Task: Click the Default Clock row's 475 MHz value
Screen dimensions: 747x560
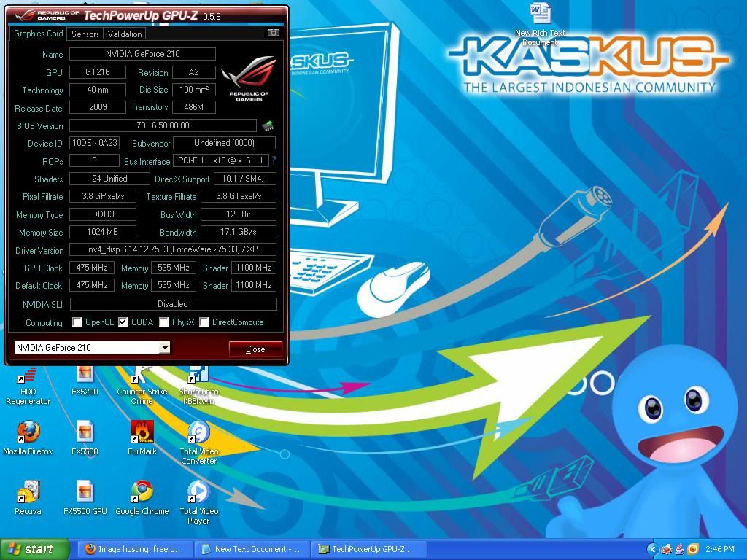Action: (92, 285)
